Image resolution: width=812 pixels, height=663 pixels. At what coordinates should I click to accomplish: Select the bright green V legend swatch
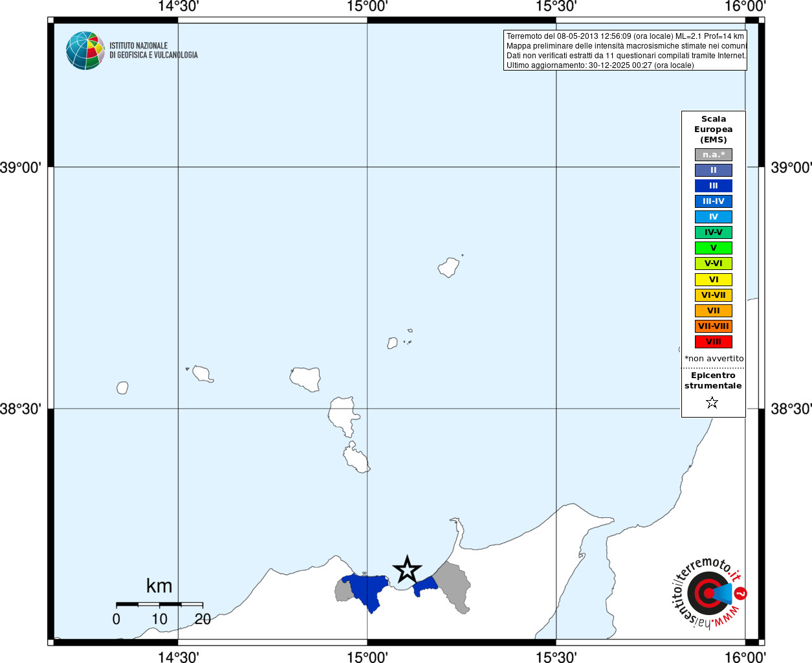[x=714, y=248]
